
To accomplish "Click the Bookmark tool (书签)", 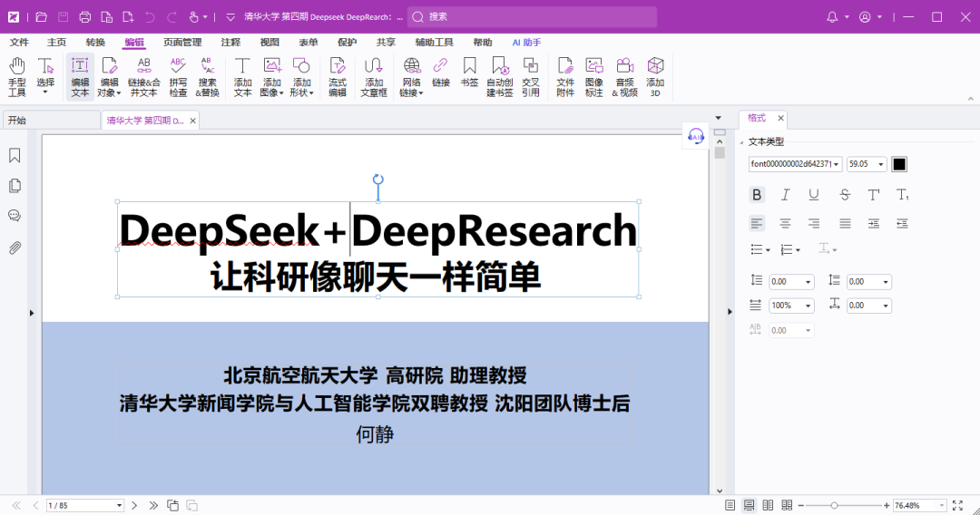I will click(x=469, y=72).
